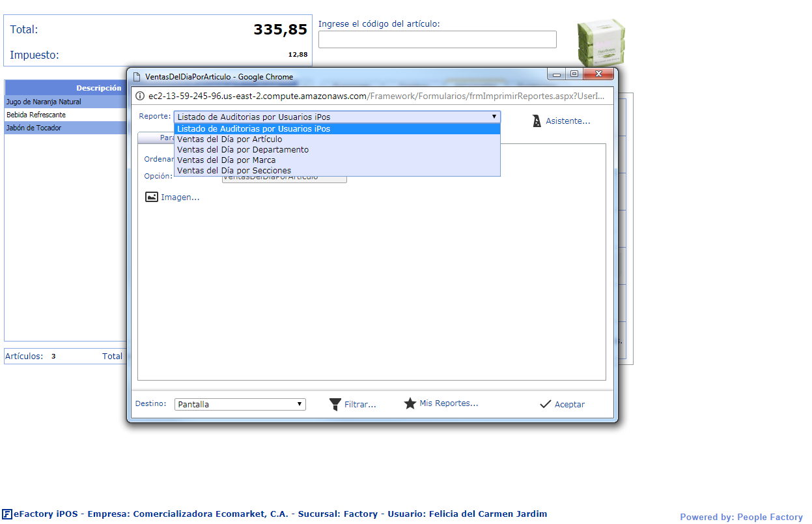The width and height of the screenshot is (812, 524).
Task: Click the site info icon in address bar
Action: tap(139, 96)
